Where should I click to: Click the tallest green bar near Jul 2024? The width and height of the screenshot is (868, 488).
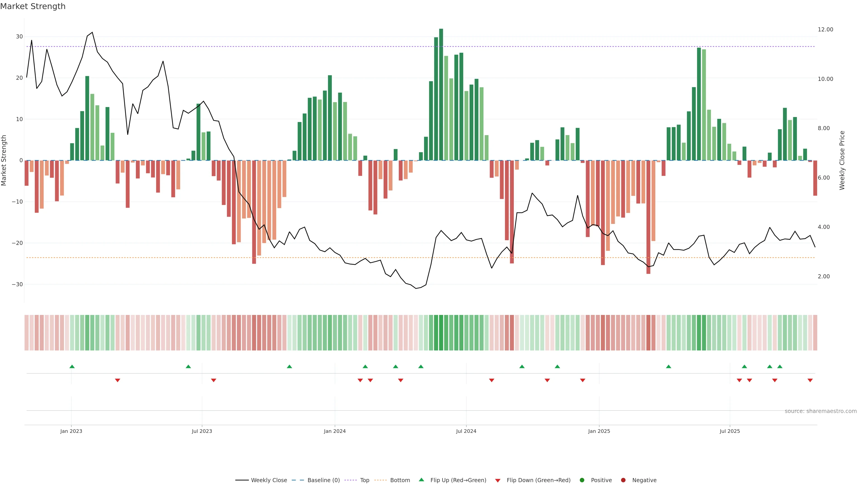coord(441,94)
